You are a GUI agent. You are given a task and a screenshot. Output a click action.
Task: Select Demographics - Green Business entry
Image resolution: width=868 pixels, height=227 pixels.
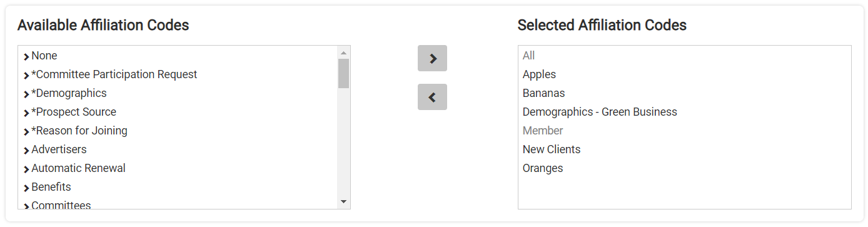pyautogui.click(x=600, y=112)
